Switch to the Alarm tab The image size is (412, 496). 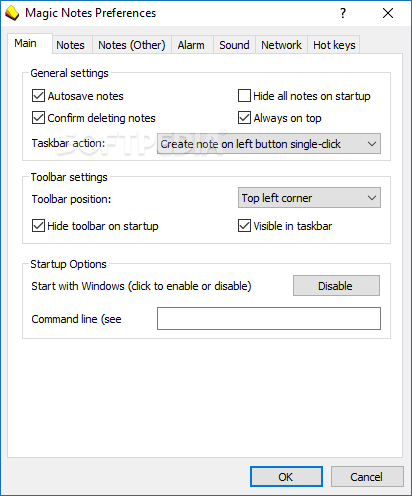coord(191,45)
